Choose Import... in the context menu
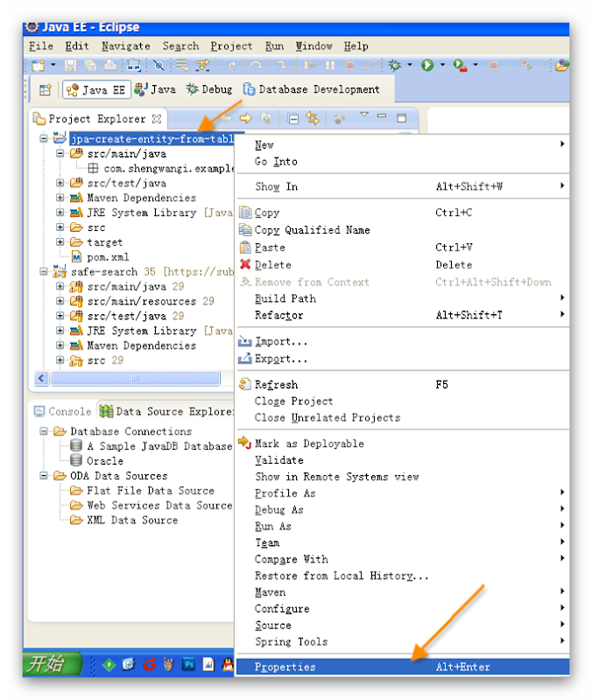The image size is (592, 700). (x=403, y=341)
